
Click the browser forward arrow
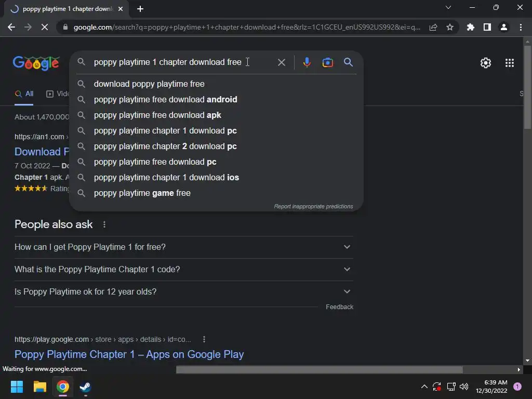pyautogui.click(x=28, y=27)
